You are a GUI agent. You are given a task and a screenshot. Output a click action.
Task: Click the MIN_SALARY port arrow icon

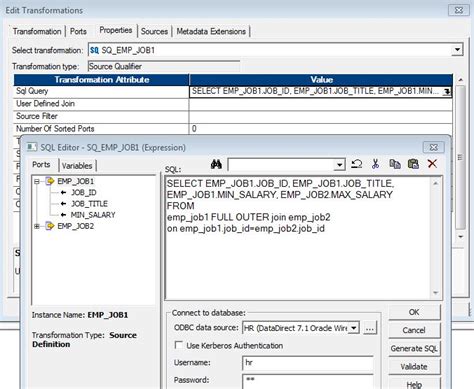click(x=63, y=215)
